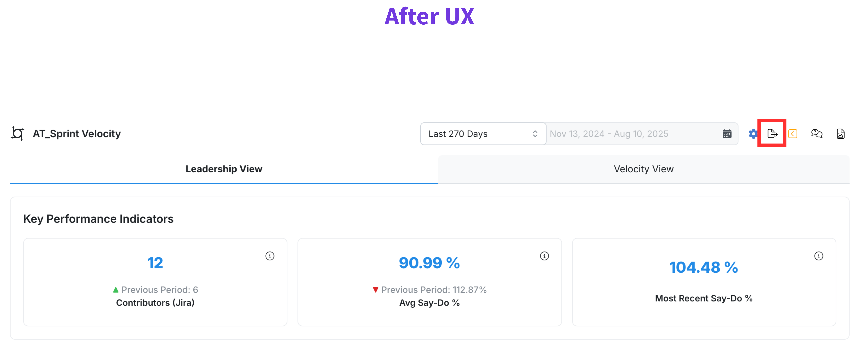
Task: Click the Previous Period: 112.87% text
Action: pos(434,290)
